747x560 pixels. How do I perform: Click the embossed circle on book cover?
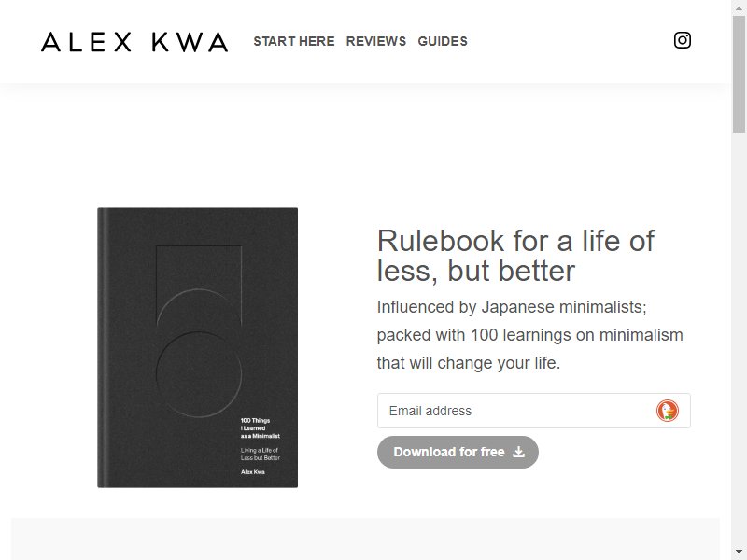click(199, 374)
